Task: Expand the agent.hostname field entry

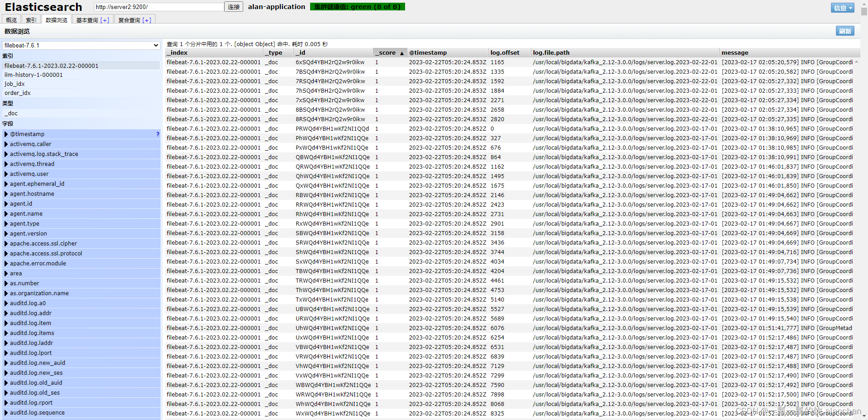Action: tap(5, 193)
